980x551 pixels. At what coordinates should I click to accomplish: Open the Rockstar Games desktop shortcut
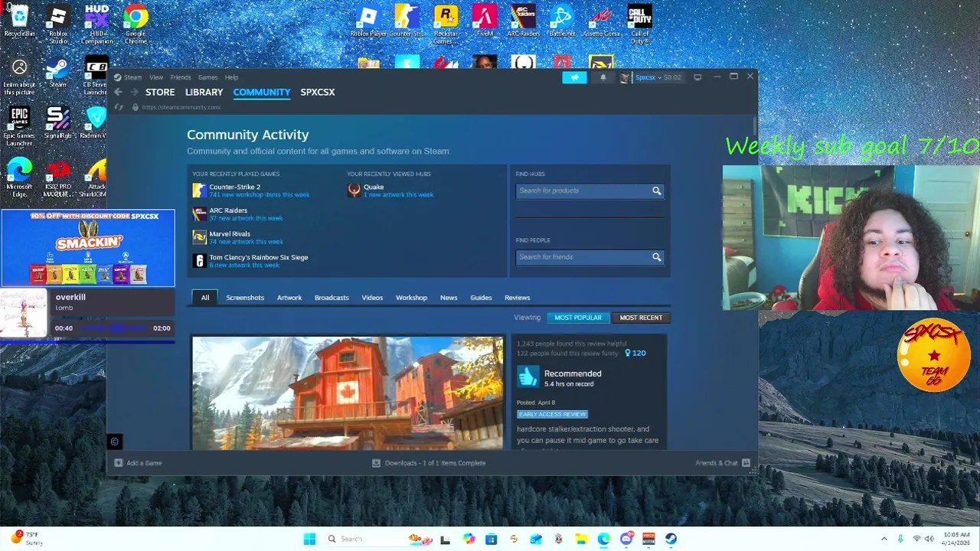[x=446, y=22]
